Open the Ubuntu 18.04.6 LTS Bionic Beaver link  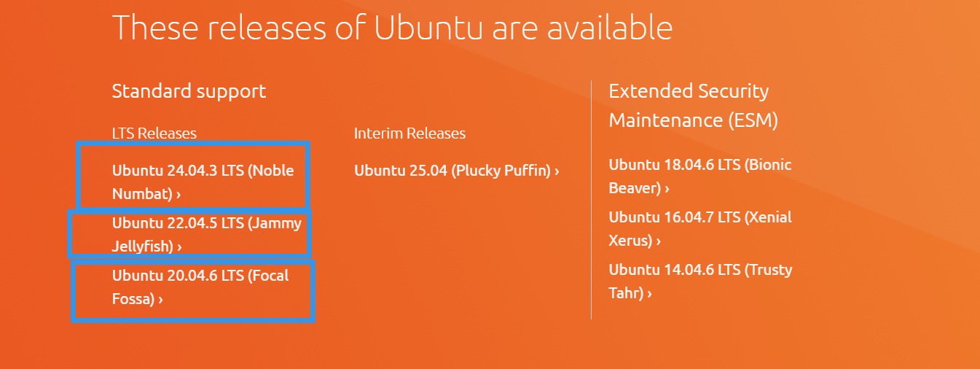pyautogui.click(x=700, y=176)
